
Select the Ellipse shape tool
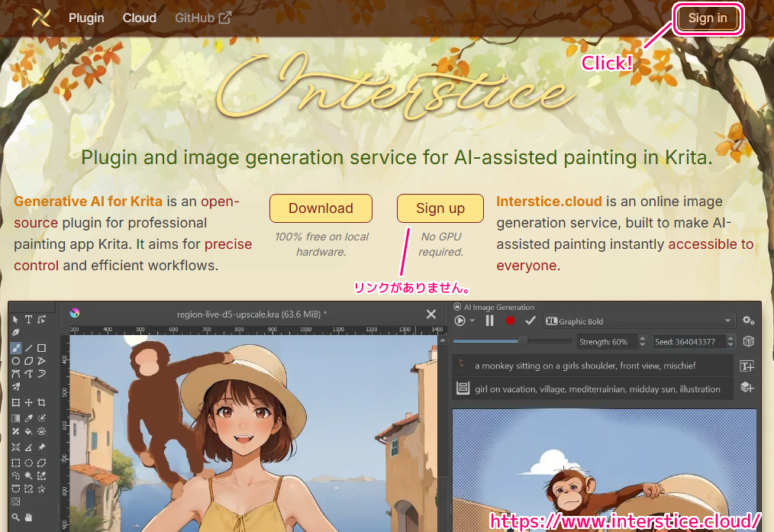(x=15, y=361)
